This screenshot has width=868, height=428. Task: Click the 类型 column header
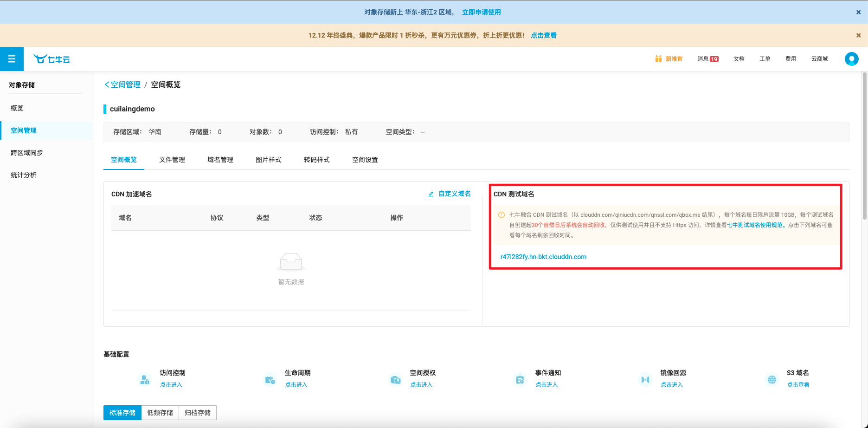click(263, 218)
